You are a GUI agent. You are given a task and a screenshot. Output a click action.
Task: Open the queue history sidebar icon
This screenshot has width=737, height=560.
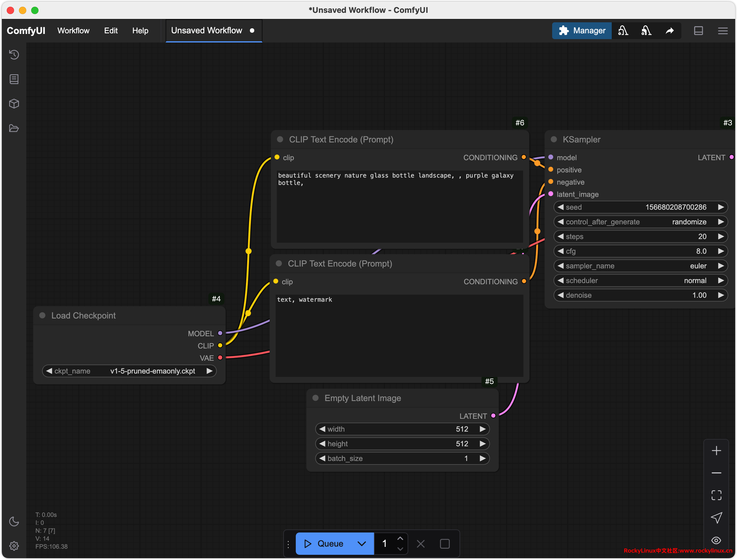click(14, 54)
